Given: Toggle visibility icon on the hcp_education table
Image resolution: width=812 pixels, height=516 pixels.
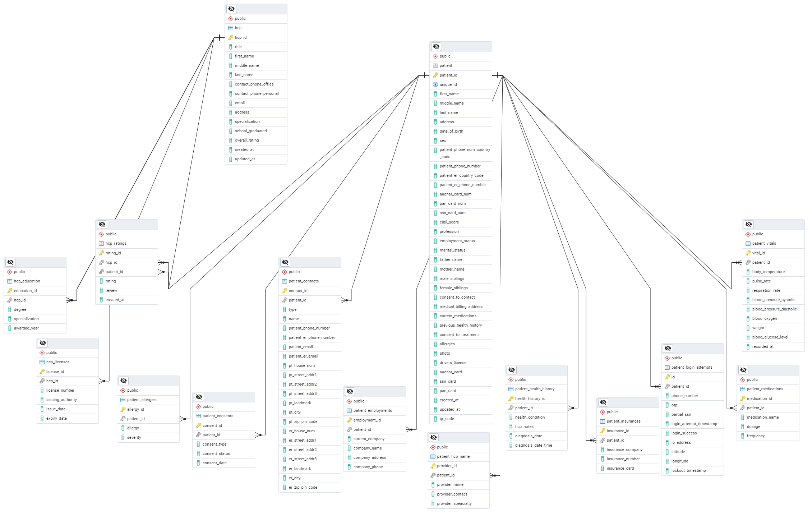Looking at the screenshot, I should click(x=10, y=262).
